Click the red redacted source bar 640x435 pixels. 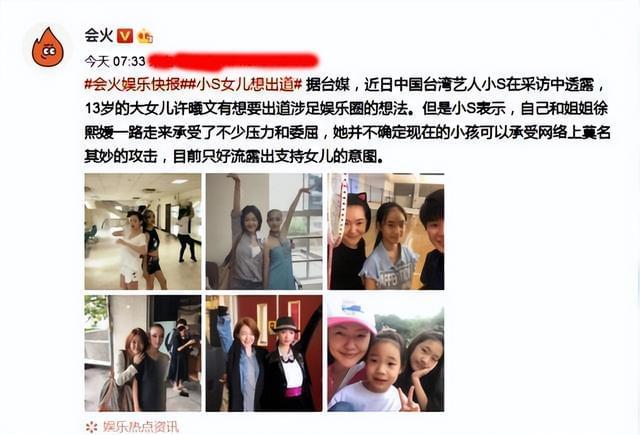pyautogui.click(x=233, y=61)
